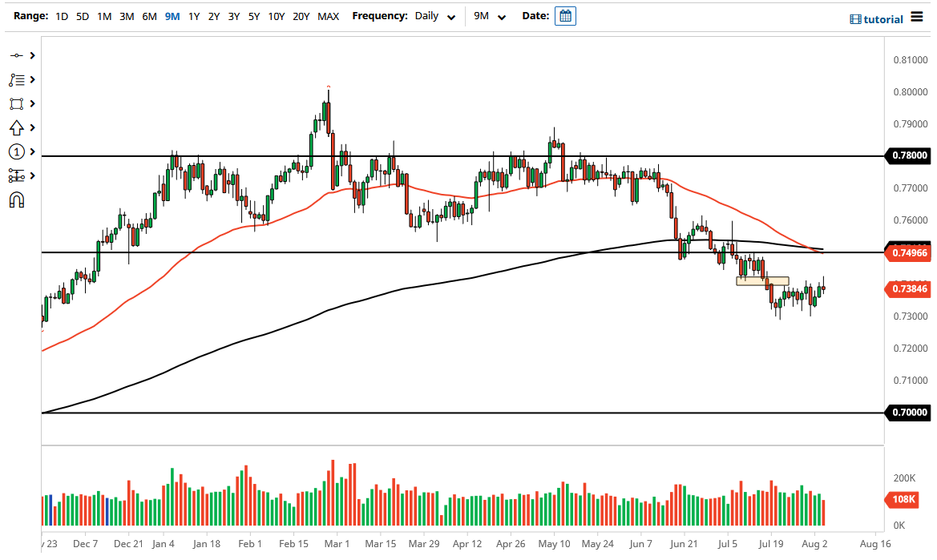Click the Apr 12 date axis label
Viewport: 937px width, 560px height.
point(466,544)
